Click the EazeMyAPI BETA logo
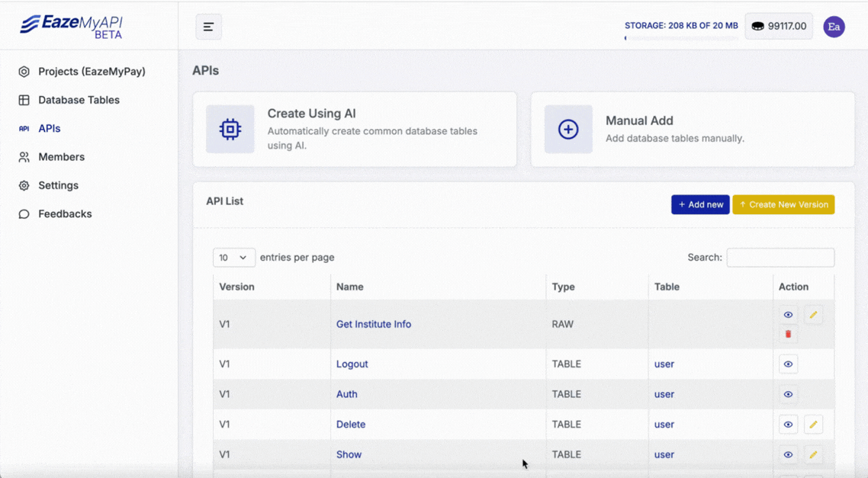The image size is (868, 478). 71,27
